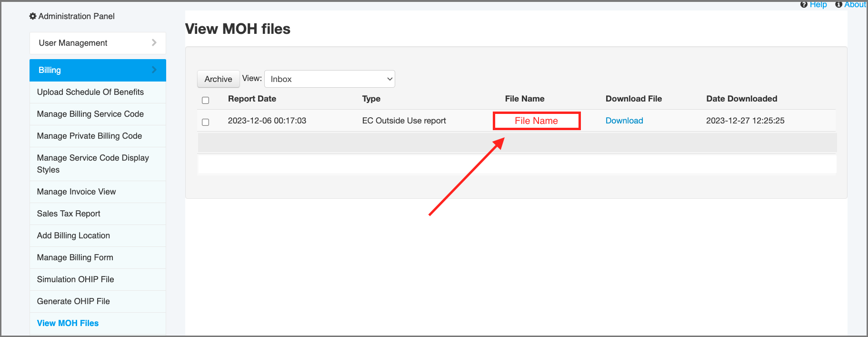
Task: Click the View MOH files page heading
Action: click(238, 29)
